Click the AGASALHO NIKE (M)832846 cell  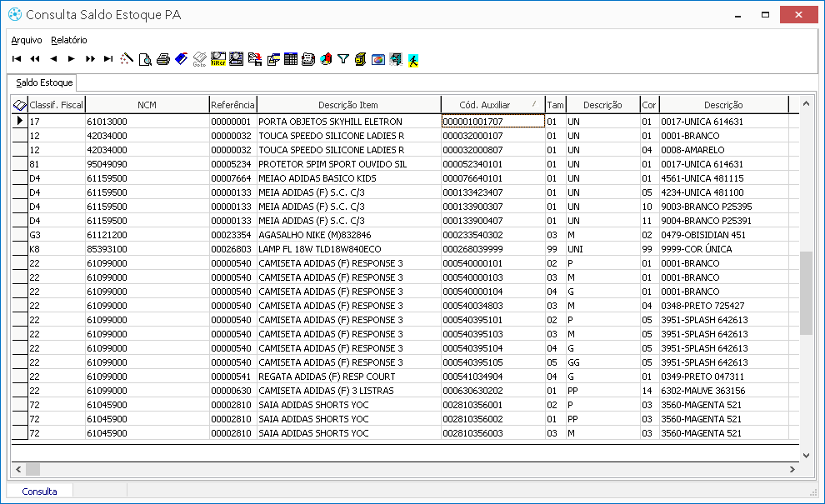[x=349, y=235]
